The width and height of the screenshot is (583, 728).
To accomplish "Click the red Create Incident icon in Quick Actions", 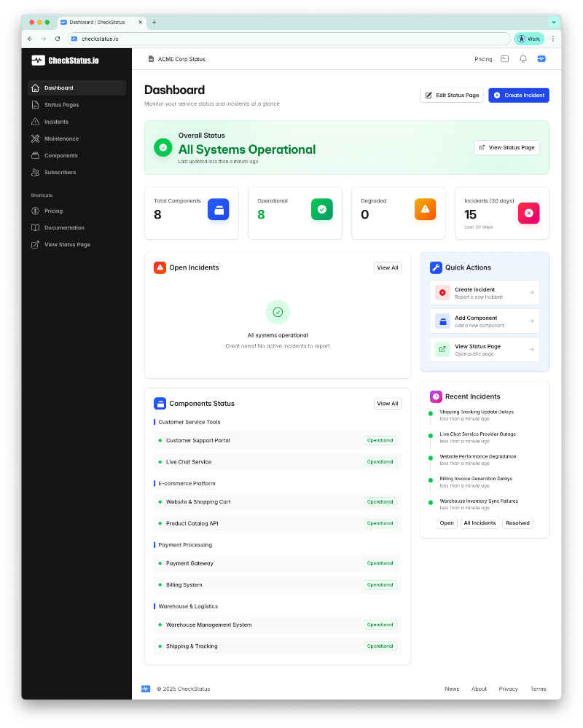I will 443,292.
